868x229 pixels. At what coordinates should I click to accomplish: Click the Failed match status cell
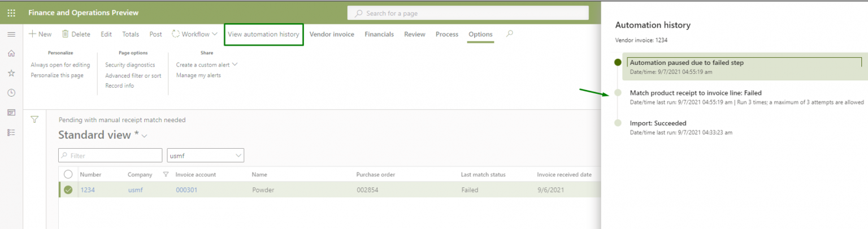tap(470, 190)
